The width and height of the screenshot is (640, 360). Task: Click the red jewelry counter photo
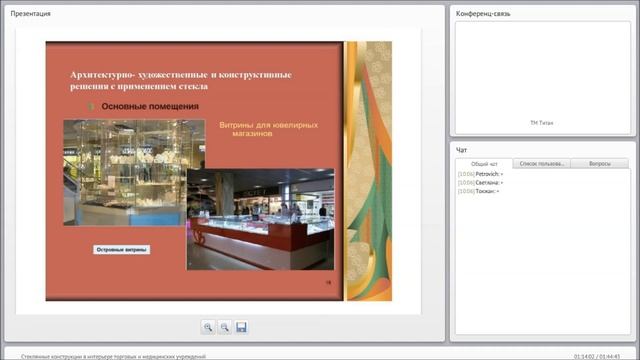point(260,220)
